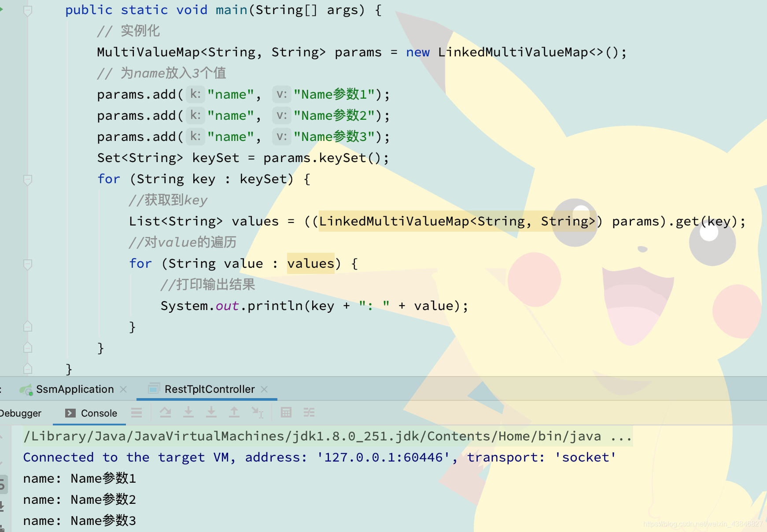Click the Step Out upward arrow icon
The image size is (767, 532).
[234, 413]
